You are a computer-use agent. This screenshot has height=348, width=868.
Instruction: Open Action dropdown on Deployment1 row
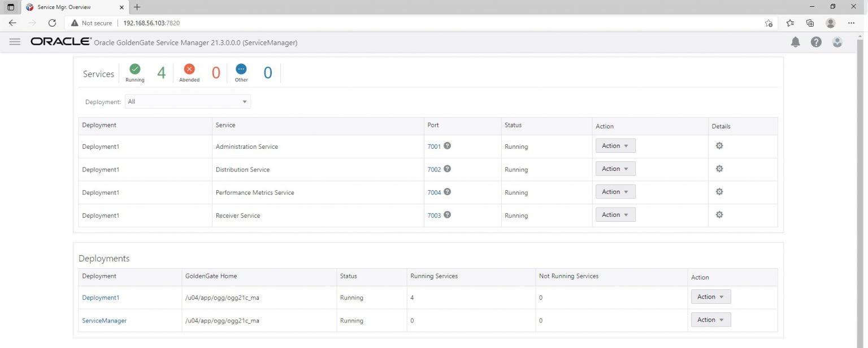click(x=710, y=296)
